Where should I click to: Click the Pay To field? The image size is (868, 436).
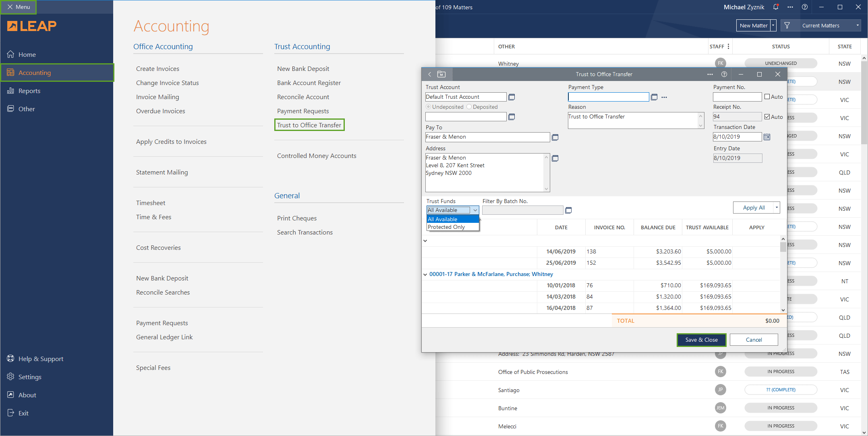(x=487, y=137)
